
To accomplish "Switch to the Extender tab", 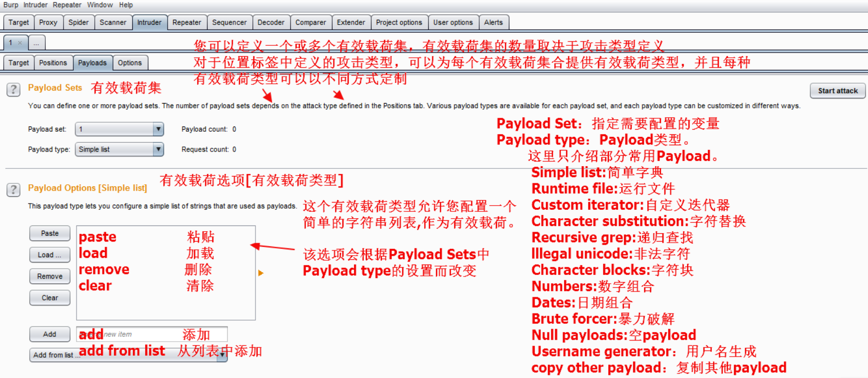I will 351,22.
